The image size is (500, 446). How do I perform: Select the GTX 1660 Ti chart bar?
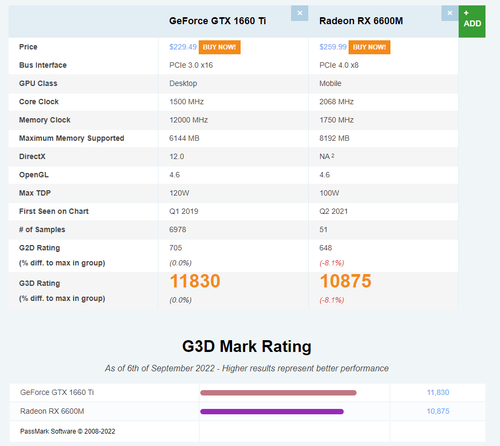[278, 393]
